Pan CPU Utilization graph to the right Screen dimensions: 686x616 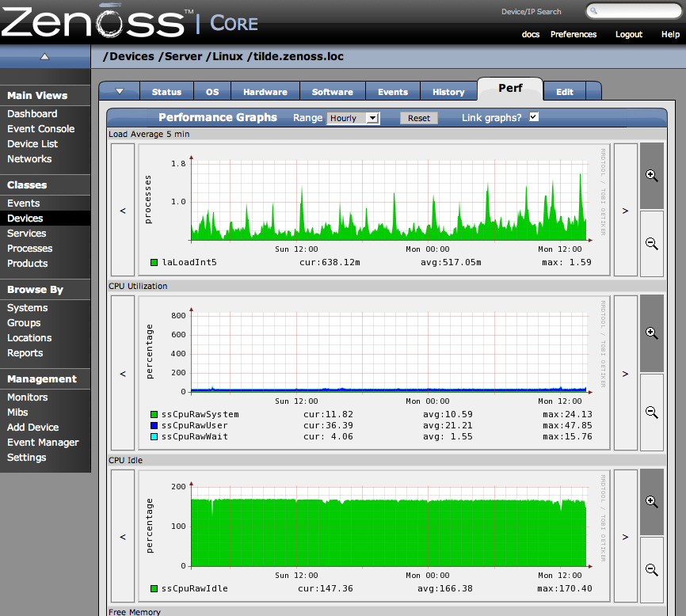625,373
